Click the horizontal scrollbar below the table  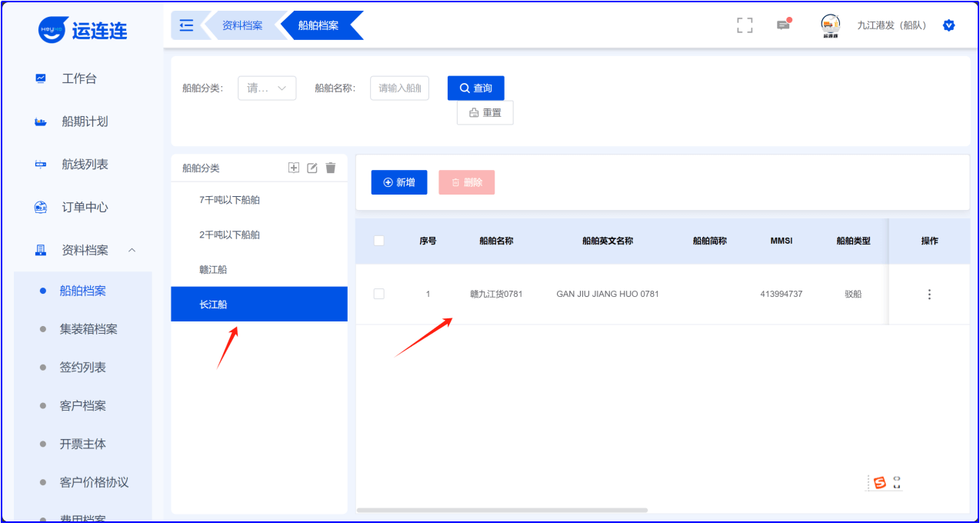502,510
